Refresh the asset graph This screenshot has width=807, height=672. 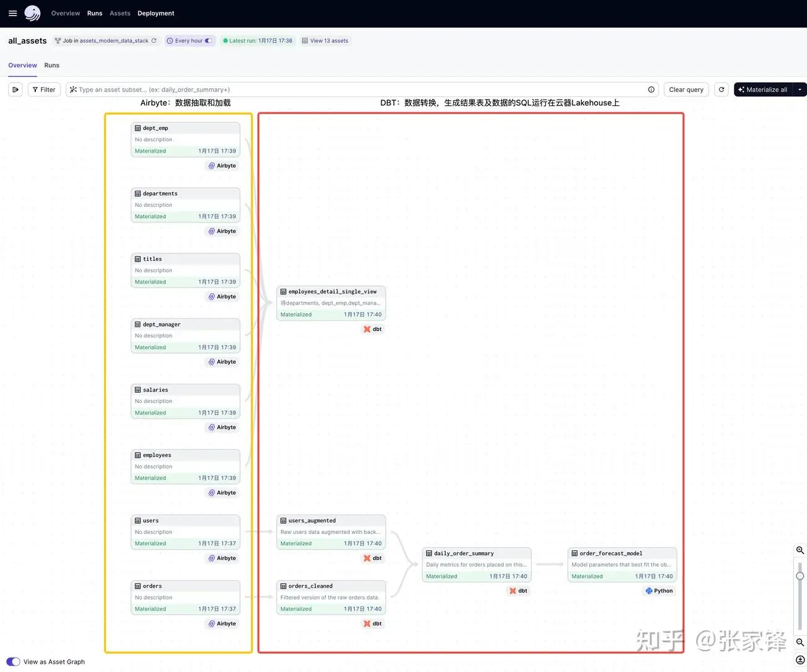pyautogui.click(x=722, y=90)
